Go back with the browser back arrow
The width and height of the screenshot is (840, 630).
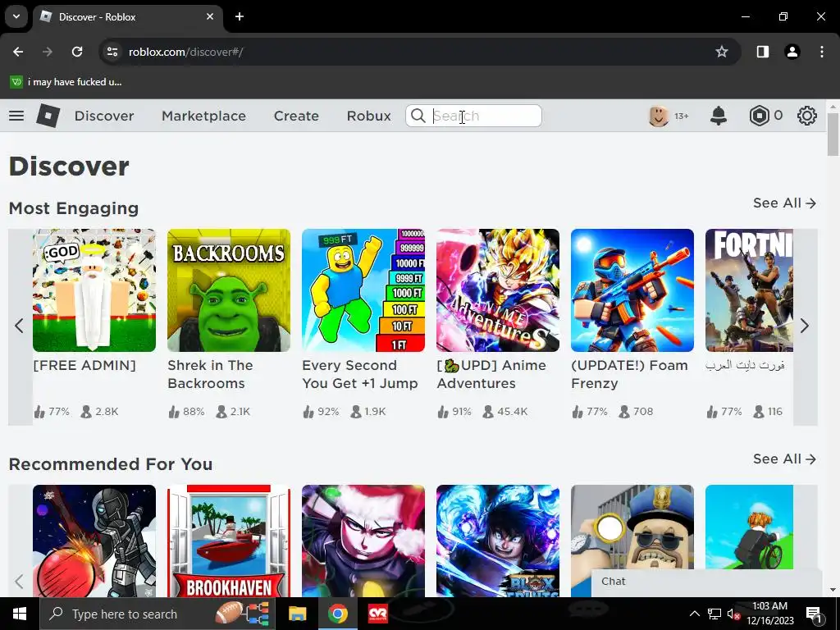point(18,52)
